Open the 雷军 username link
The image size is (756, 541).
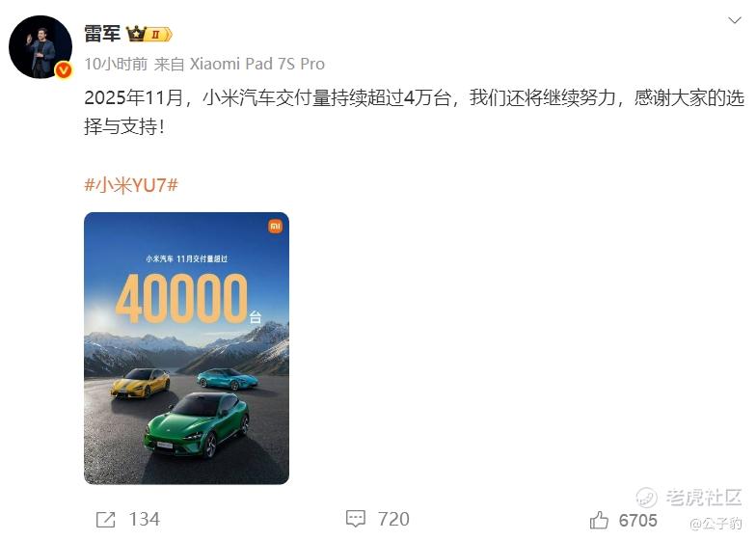(x=102, y=34)
